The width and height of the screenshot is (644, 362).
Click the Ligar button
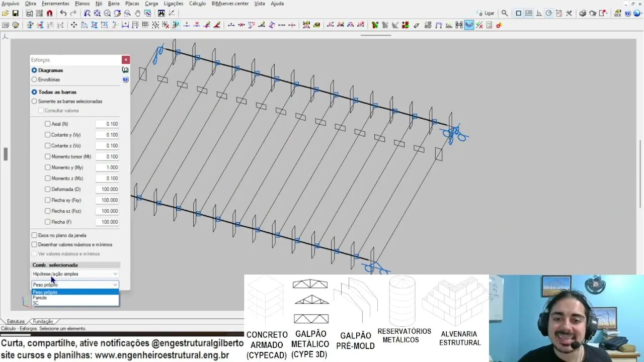[x=486, y=14]
